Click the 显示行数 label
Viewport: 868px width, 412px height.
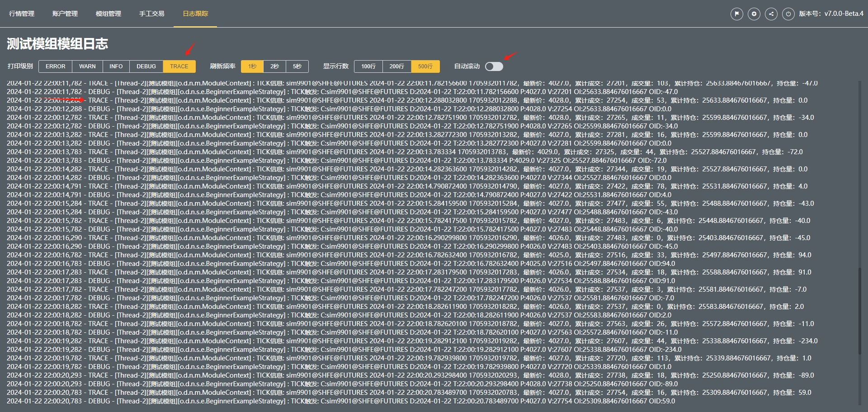click(x=336, y=66)
